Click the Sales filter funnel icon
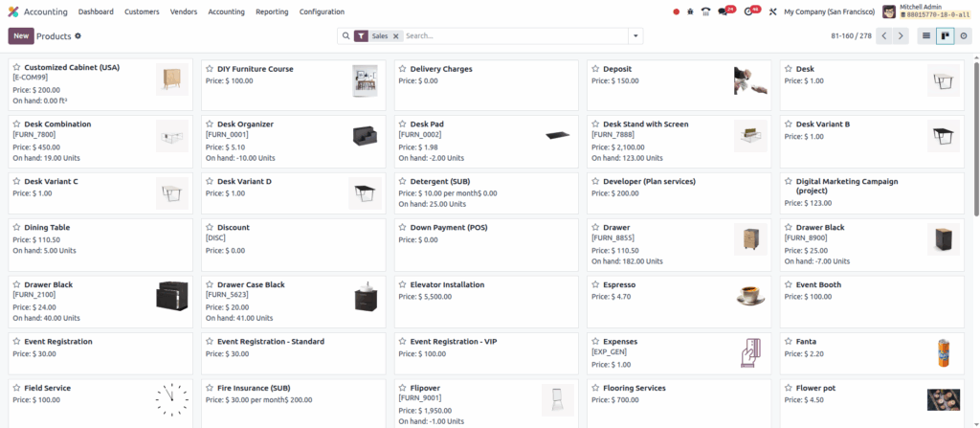 pyautogui.click(x=361, y=36)
